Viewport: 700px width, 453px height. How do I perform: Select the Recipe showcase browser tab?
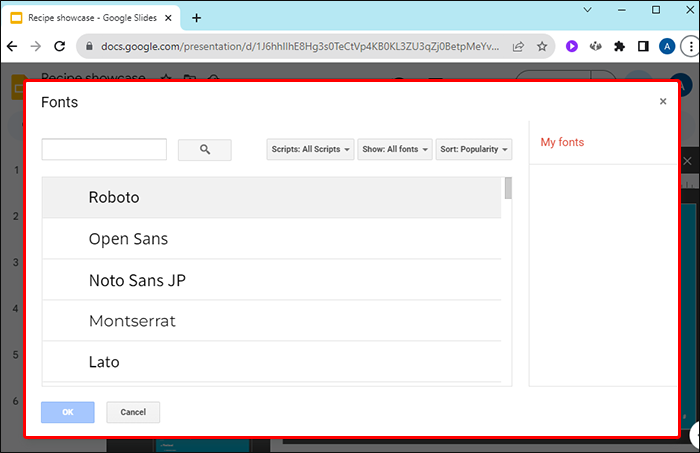(92, 18)
